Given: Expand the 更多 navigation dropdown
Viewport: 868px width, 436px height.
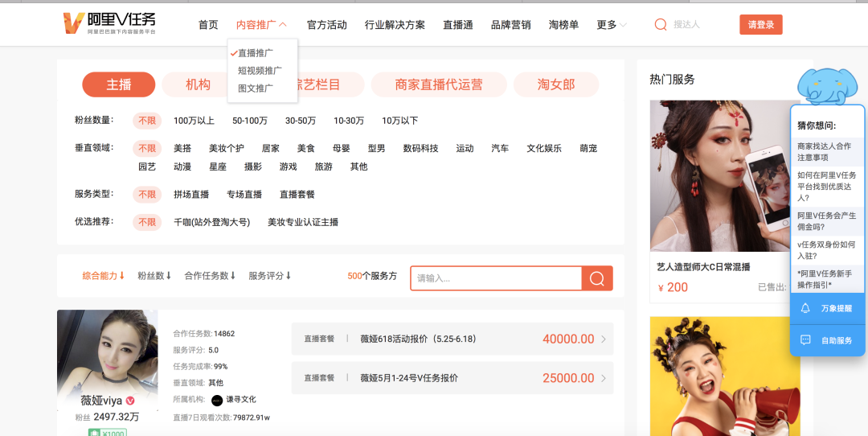Looking at the screenshot, I should coord(612,25).
